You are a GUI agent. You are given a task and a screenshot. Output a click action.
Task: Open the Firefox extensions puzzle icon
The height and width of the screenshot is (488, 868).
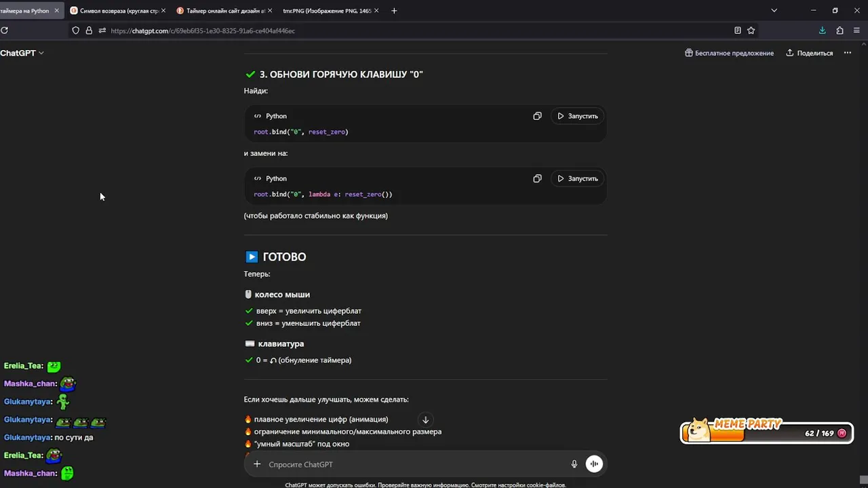click(840, 30)
